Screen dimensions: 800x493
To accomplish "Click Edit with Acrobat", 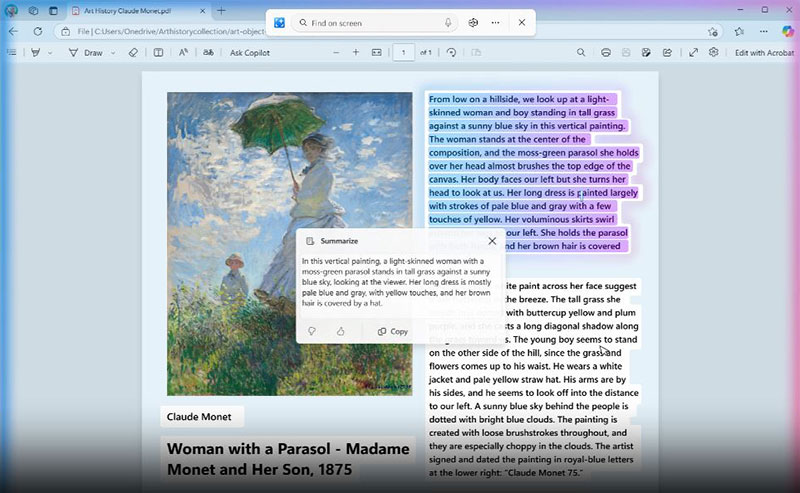I will point(764,53).
